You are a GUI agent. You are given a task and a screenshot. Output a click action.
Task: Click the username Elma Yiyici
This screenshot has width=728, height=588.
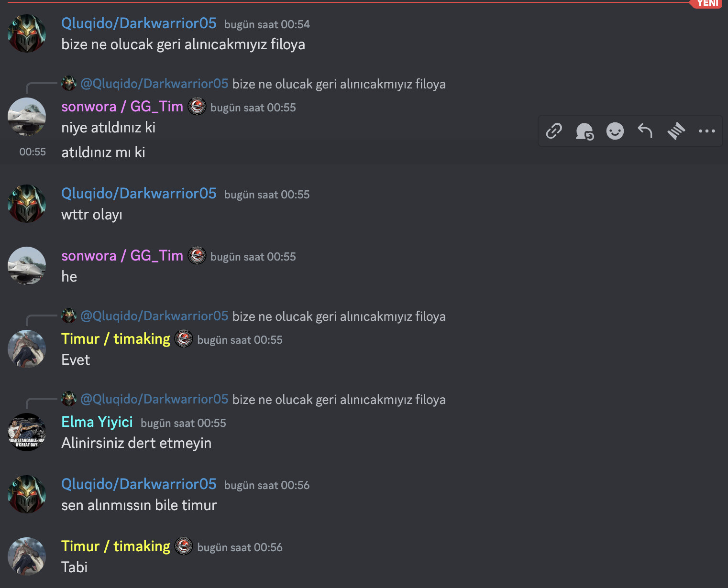pos(97,422)
